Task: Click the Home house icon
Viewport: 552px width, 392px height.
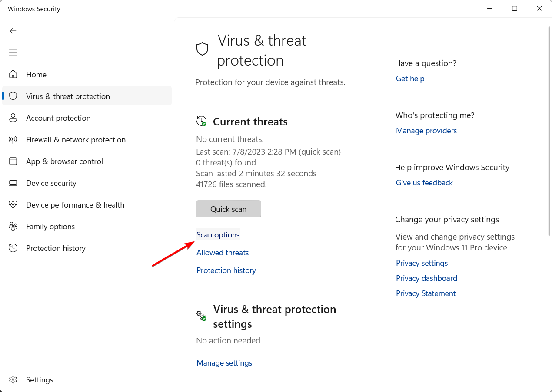Action: (x=13, y=74)
